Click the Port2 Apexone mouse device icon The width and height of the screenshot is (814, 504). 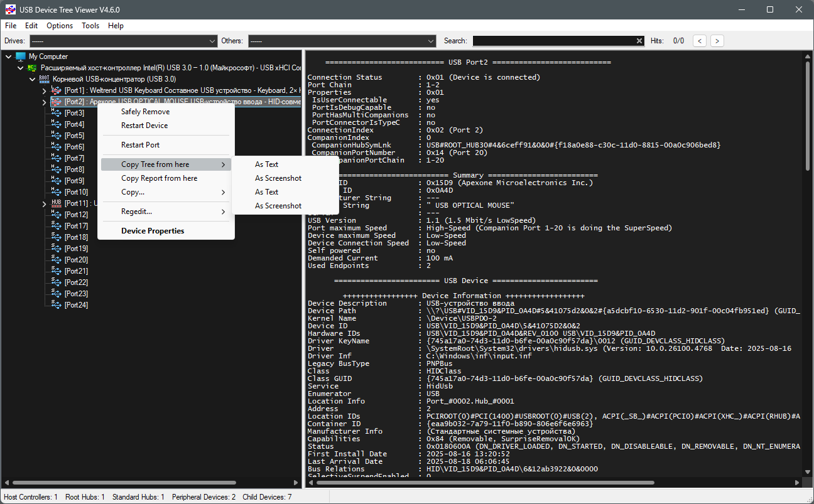[56, 102]
